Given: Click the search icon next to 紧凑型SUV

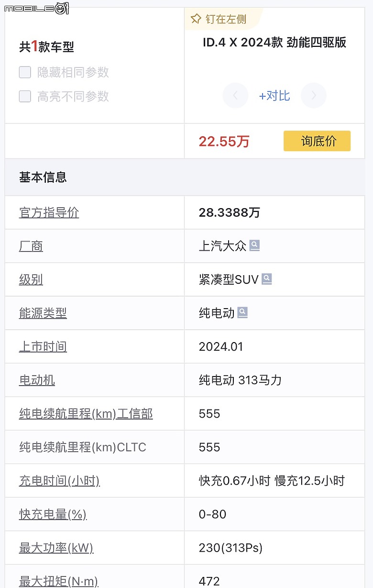Looking at the screenshot, I should [266, 279].
